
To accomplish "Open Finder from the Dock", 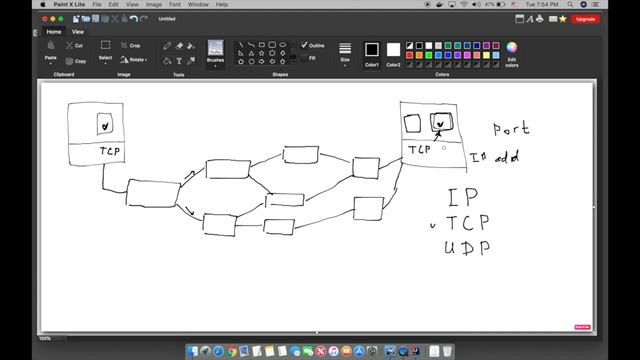I will click(x=193, y=351).
